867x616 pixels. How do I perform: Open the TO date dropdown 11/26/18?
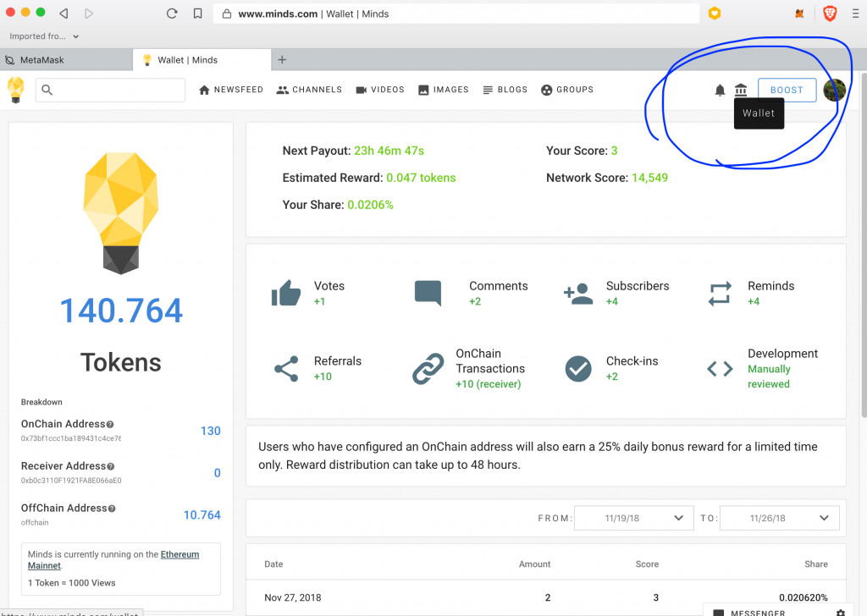point(779,518)
